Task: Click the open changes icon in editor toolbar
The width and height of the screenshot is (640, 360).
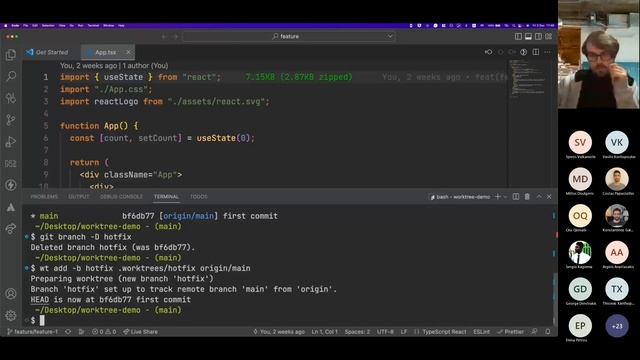Action: [x=488, y=52]
